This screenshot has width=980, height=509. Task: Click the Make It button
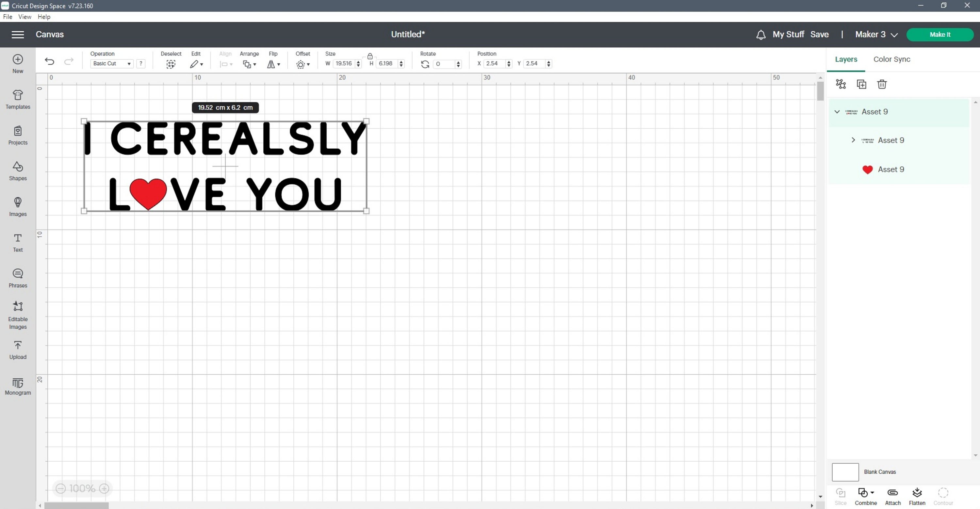pyautogui.click(x=940, y=34)
